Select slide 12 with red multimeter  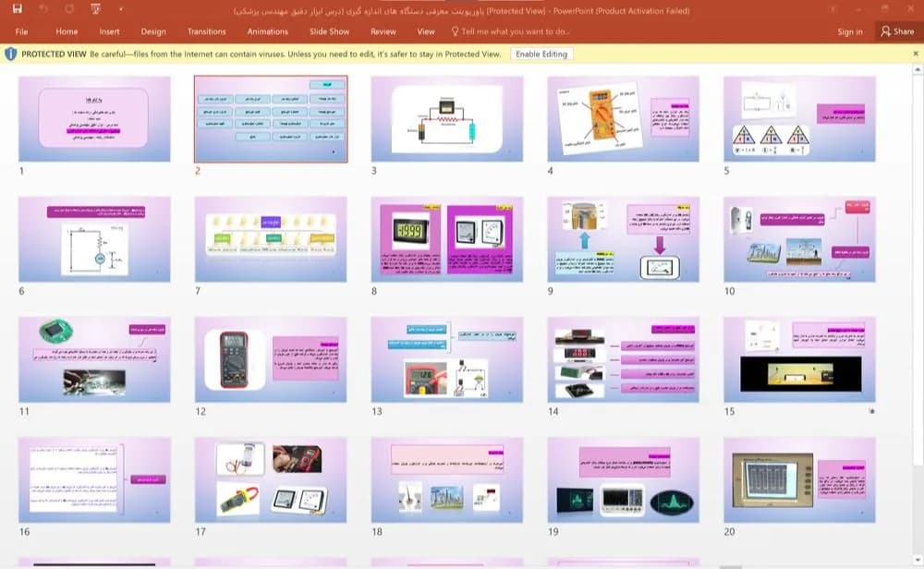click(x=271, y=359)
